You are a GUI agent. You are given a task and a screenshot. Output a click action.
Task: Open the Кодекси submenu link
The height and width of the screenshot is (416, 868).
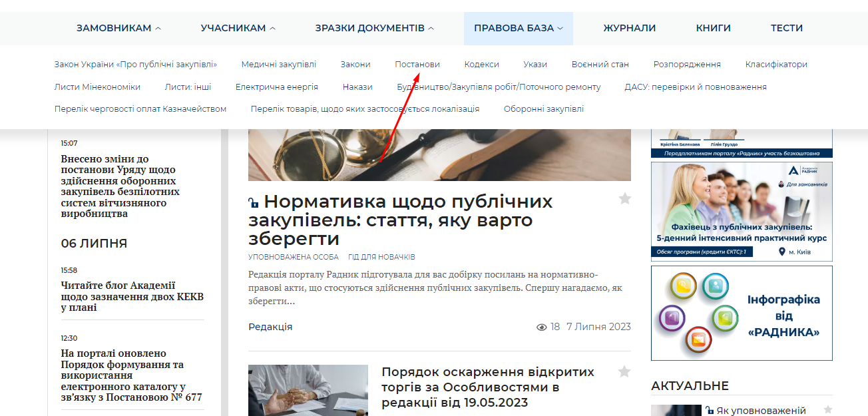[x=481, y=65]
